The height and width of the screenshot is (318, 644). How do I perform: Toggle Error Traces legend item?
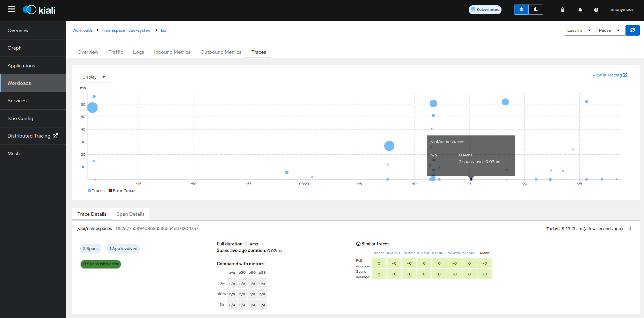pos(122,191)
